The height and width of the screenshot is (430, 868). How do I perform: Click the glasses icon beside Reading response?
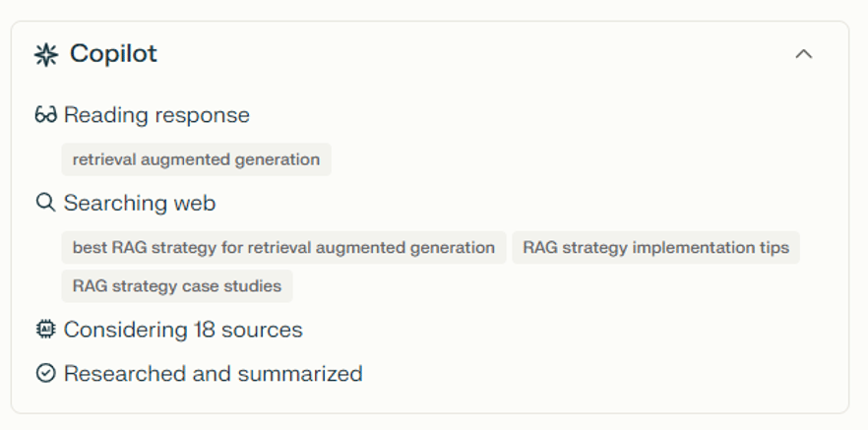[45, 115]
